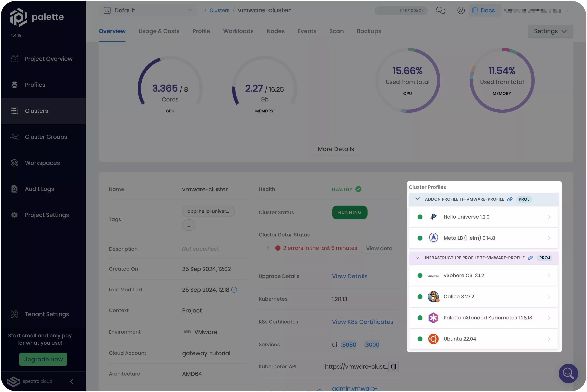Toggle the hello-universe app tag
The width and height of the screenshot is (587, 392).
point(208,212)
